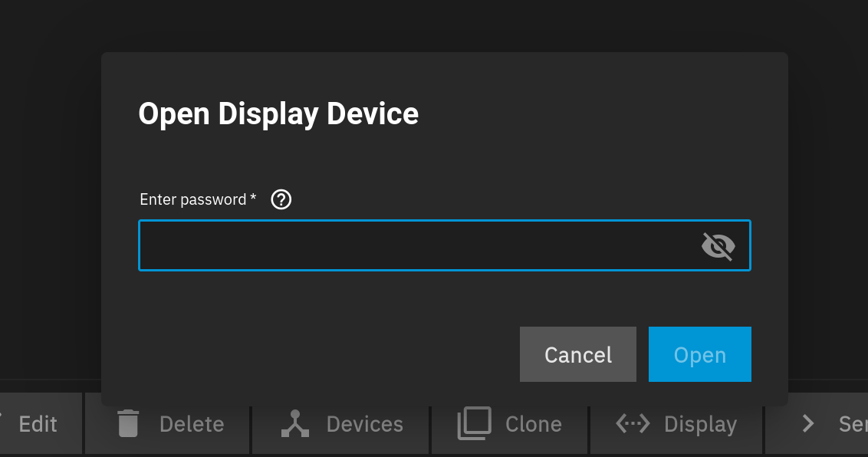The width and height of the screenshot is (868, 457).
Task: Focus the Enter password field
Action: [x=445, y=245]
